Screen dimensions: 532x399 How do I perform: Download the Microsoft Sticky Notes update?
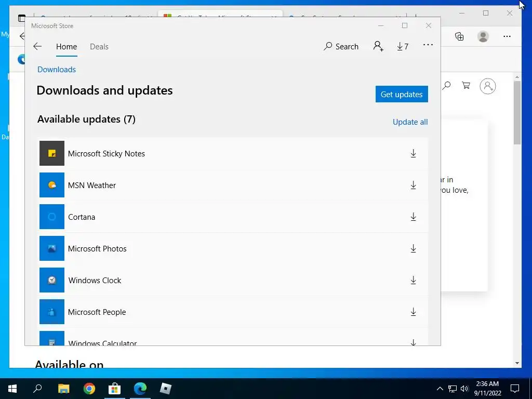tap(413, 153)
